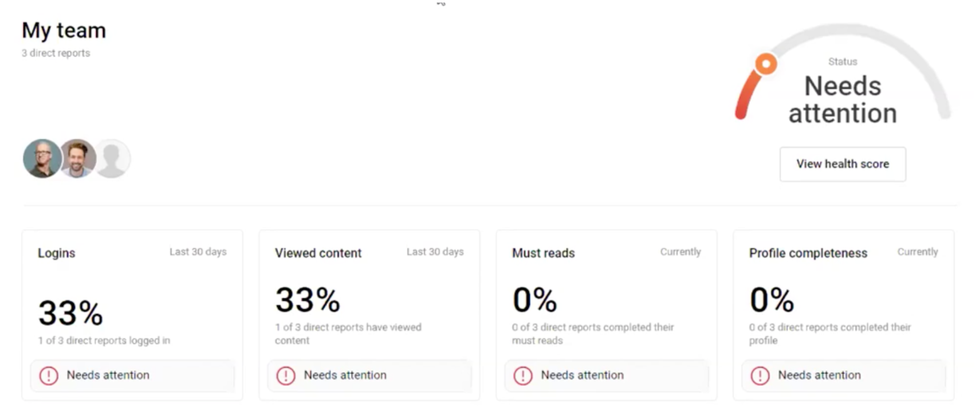Screen dimensions: 980x420
Task: Click Needs attention under Profile completeness
Action: point(819,375)
